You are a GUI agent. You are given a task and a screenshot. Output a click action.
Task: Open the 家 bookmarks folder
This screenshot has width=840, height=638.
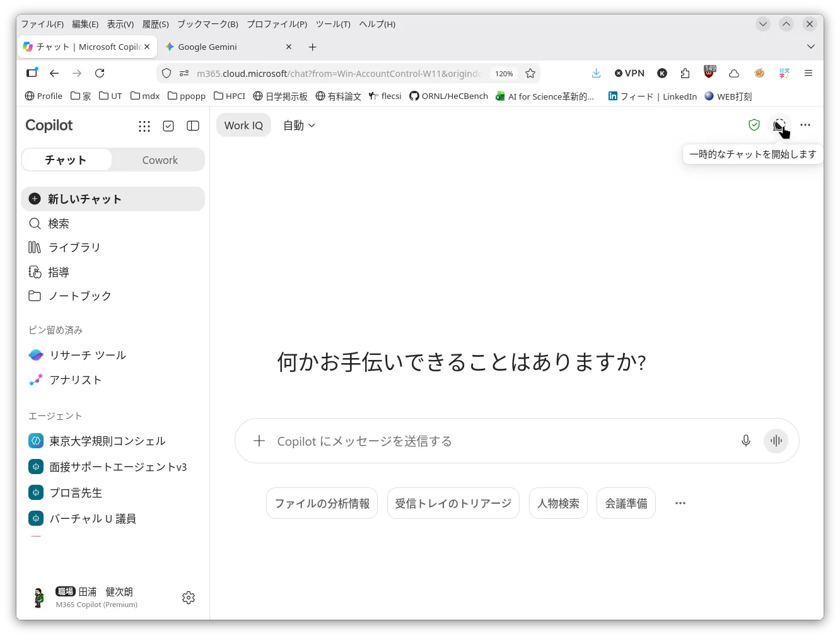(81, 96)
